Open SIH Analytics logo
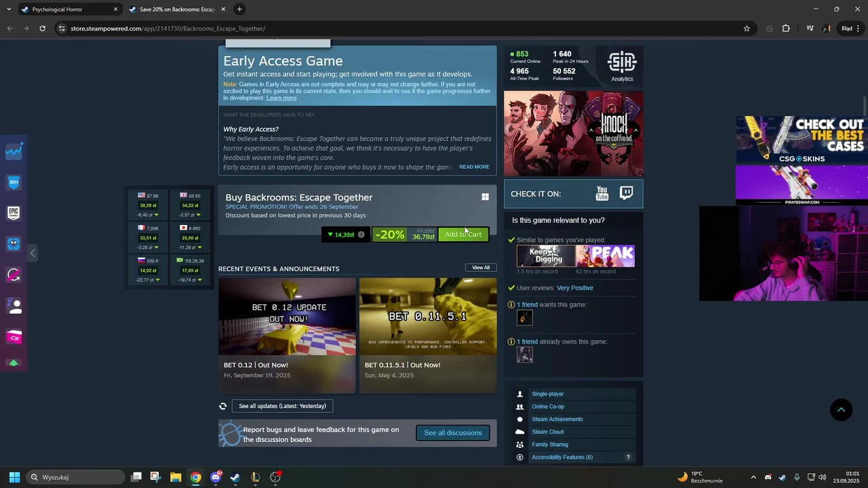 pyautogui.click(x=622, y=66)
